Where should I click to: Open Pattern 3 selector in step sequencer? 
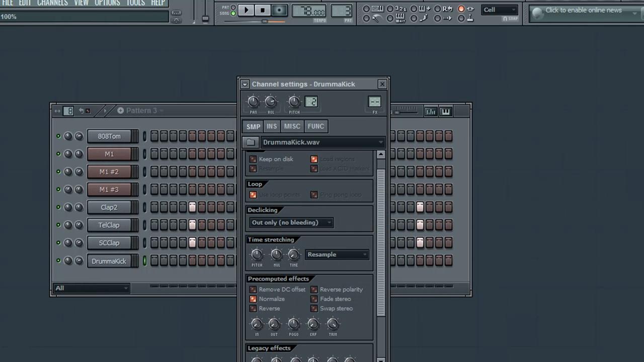tap(141, 111)
